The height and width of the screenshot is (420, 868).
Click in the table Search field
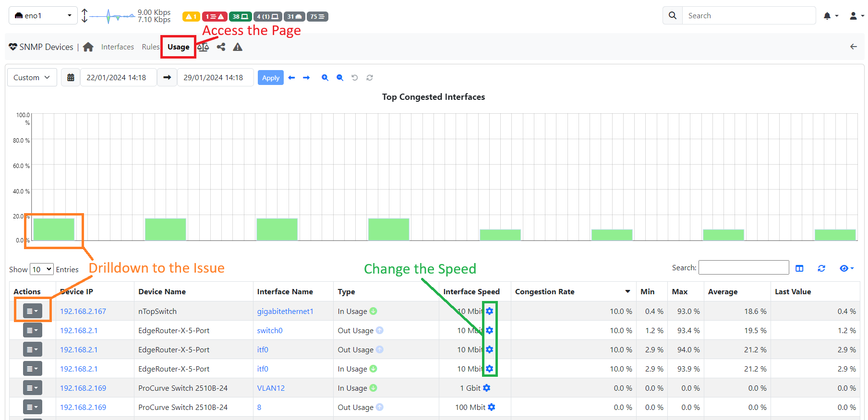point(744,267)
